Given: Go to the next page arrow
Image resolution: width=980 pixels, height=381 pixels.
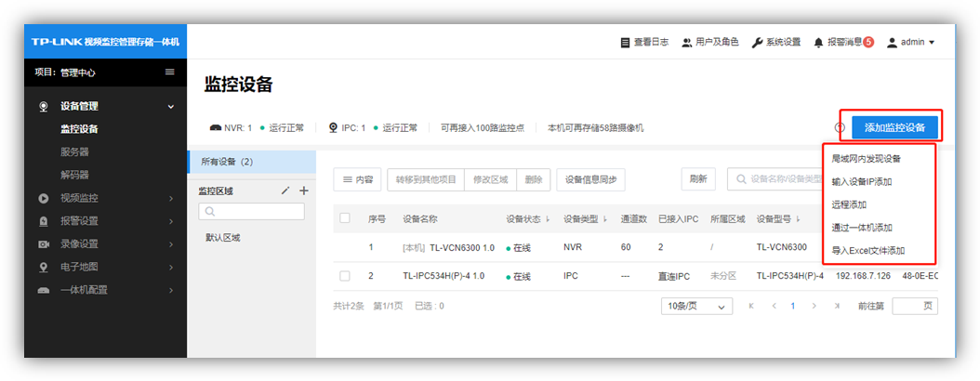Looking at the screenshot, I should click(814, 306).
